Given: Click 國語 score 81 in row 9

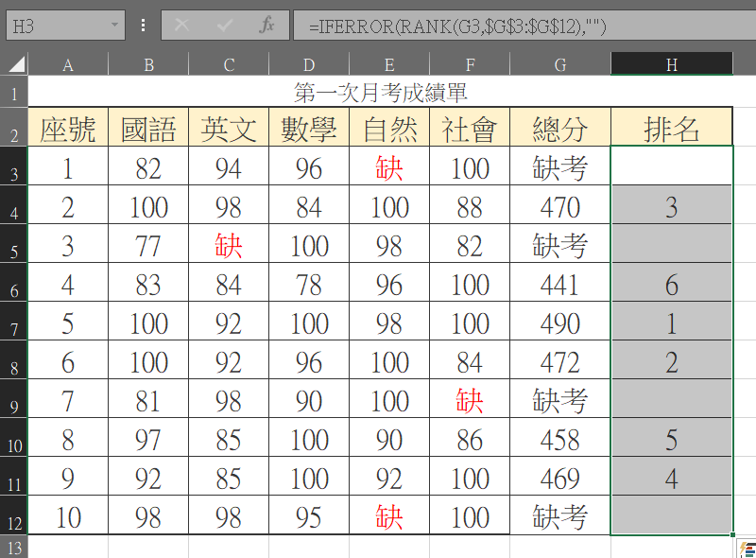Looking at the screenshot, I should tap(148, 399).
